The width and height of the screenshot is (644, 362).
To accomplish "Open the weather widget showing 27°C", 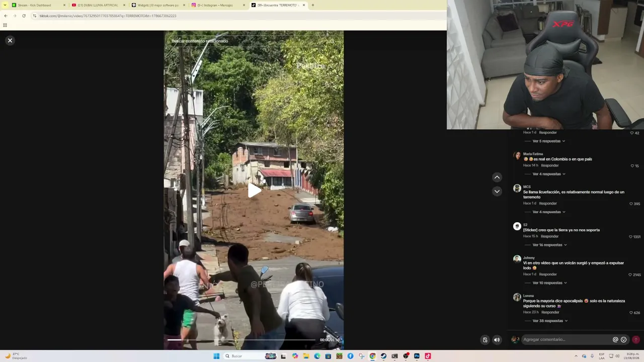I will pos(16,356).
